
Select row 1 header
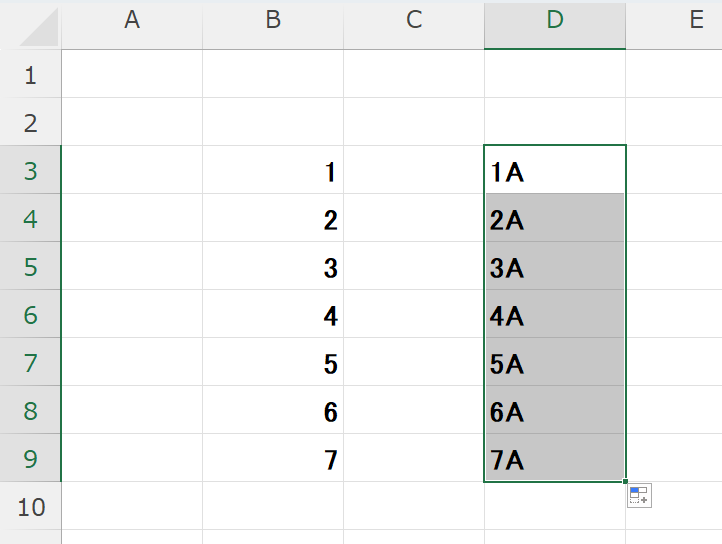click(30, 75)
